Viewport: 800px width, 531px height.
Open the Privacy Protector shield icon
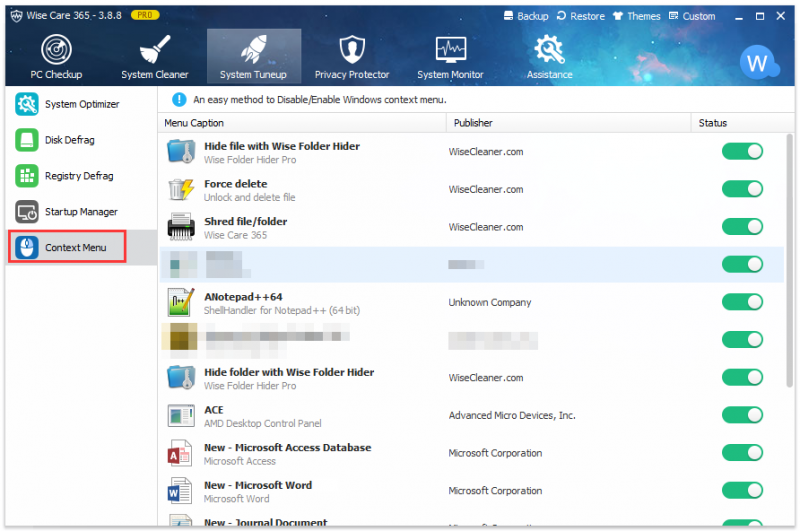(352, 49)
